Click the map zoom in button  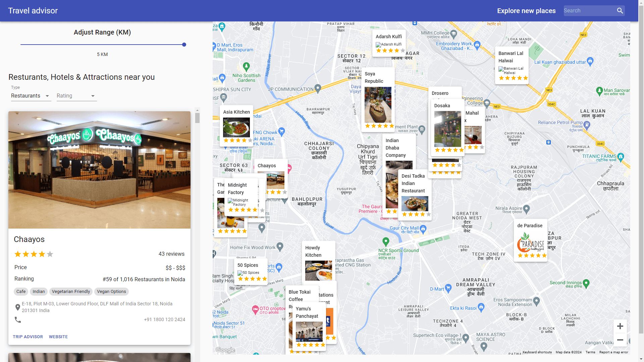point(620,326)
